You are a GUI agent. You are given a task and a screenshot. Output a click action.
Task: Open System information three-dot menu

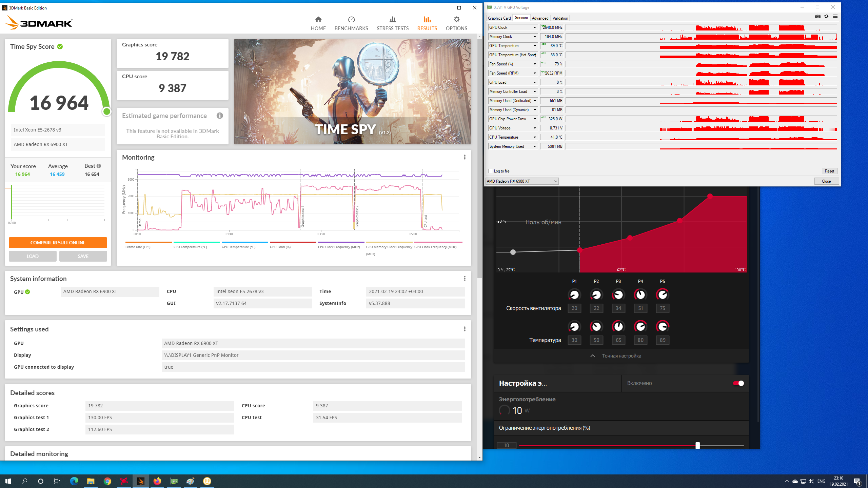click(x=465, y=279)
